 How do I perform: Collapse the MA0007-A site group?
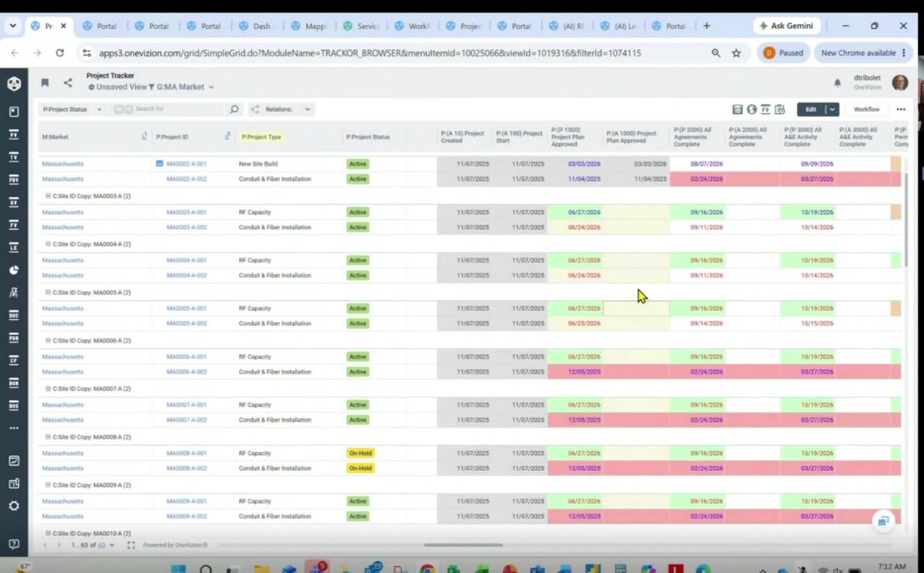[48, 389]
